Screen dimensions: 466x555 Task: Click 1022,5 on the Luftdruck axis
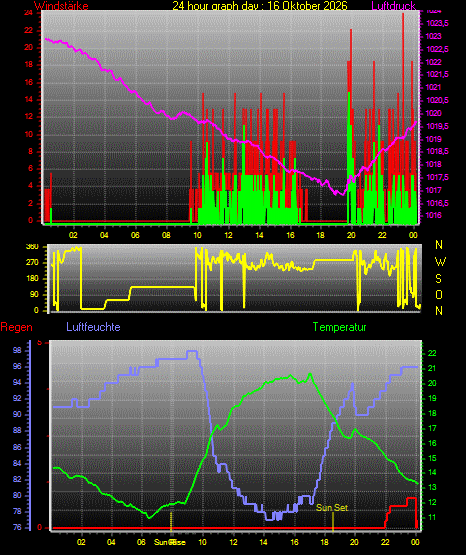click(437, 49)
